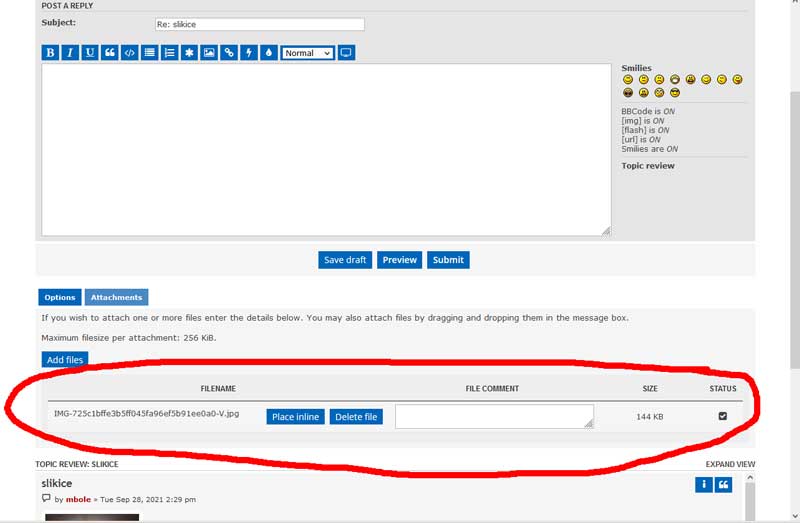This screenshot has height=523, width=800.
Task: Insert an ordered numbered list
Action: click(169, 53)
